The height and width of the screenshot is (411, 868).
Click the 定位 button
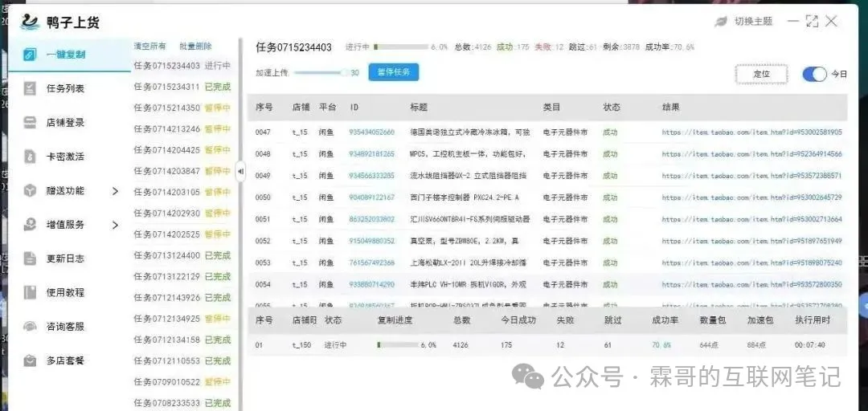pos(760,74)
